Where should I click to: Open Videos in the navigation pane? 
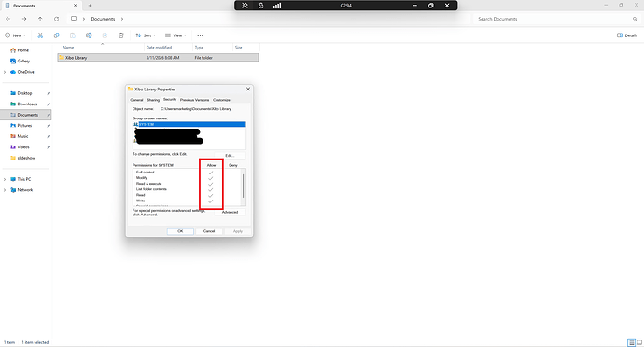pyautogui.click(x=23, y=147)
